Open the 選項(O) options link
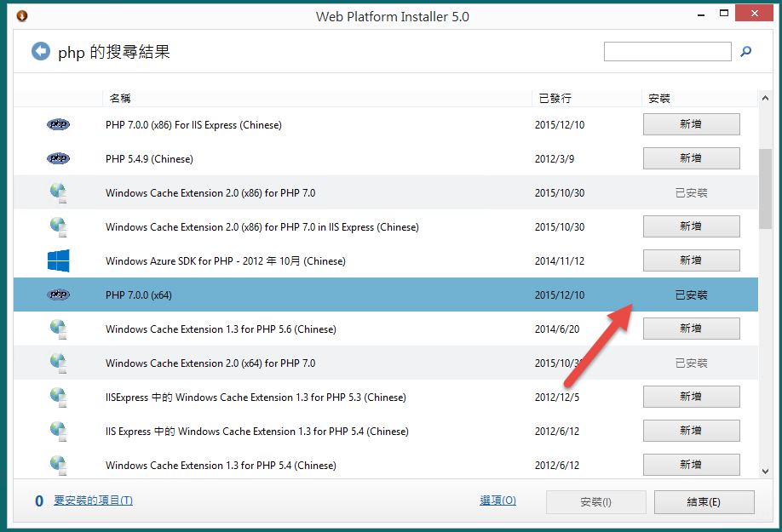This screenshot has width=782, height=532. click(497, 501)
